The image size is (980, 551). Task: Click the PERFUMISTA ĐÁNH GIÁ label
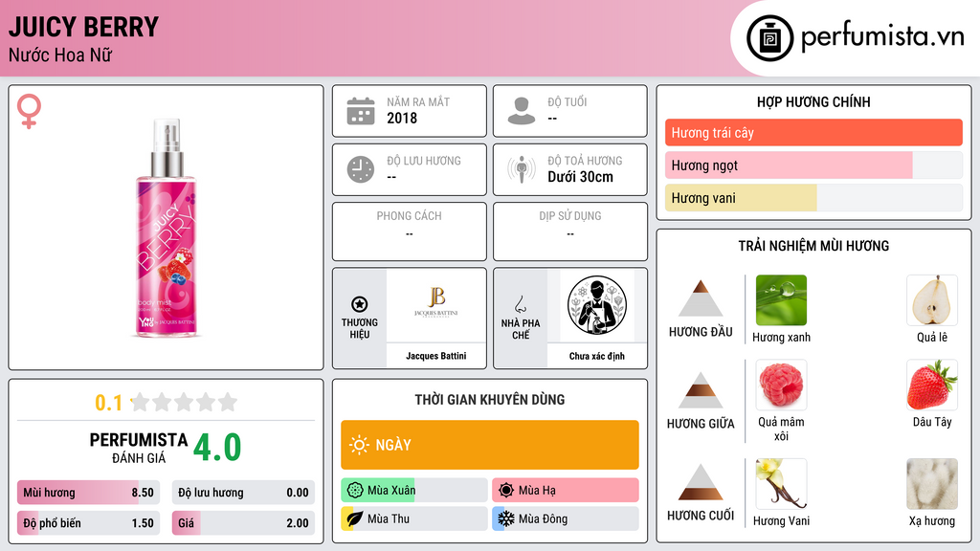tap(139, 448)
